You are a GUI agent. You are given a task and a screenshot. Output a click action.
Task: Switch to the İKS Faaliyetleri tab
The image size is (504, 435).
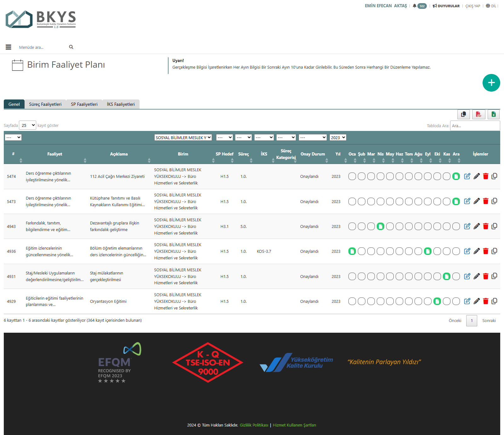click(x=121, y=104)
